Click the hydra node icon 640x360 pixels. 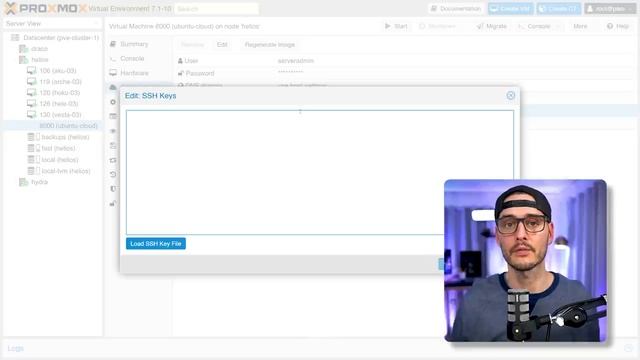click(x=24, y=182)
